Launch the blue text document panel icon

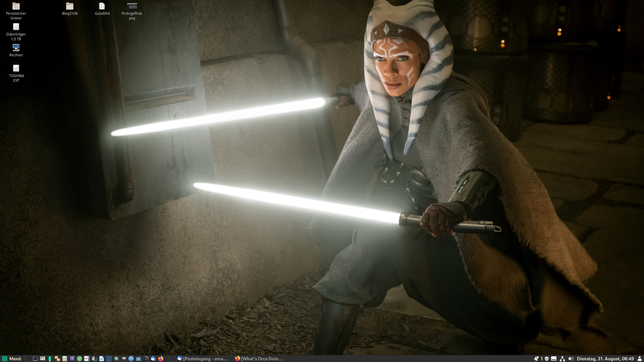tap(102, 359)
